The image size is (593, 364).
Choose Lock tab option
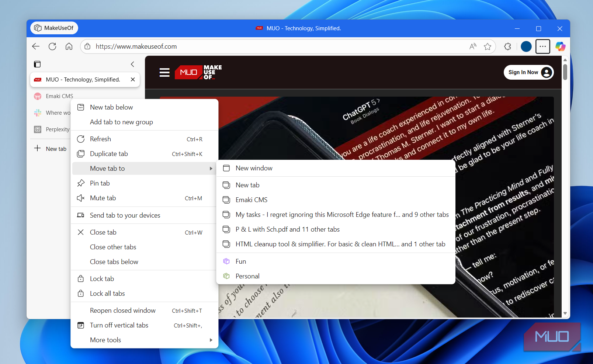144,279
